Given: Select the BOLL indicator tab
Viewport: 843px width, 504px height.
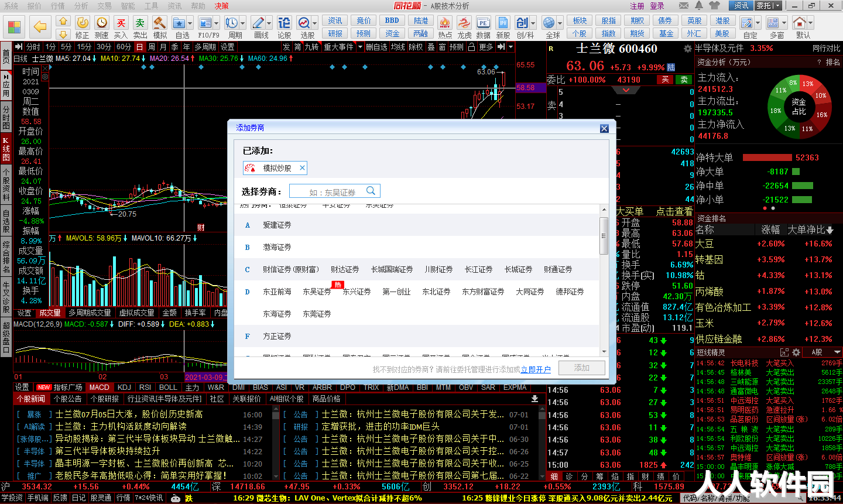Looking at the screenshot, I should [x=168, y=387].
